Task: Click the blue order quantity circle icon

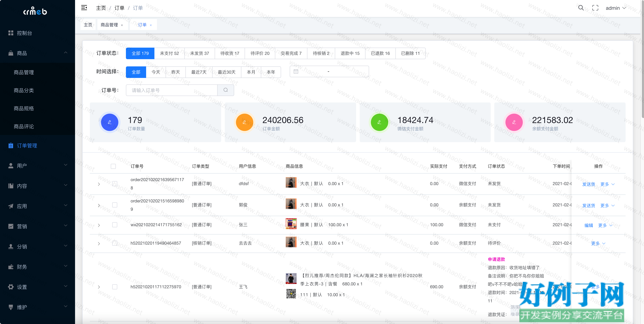Action: [x=109, y=122]
